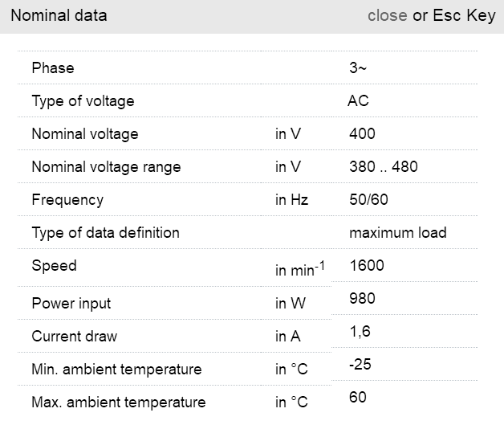Select the Type of voltage label
The image size is (504, 429).
point(83,101)
